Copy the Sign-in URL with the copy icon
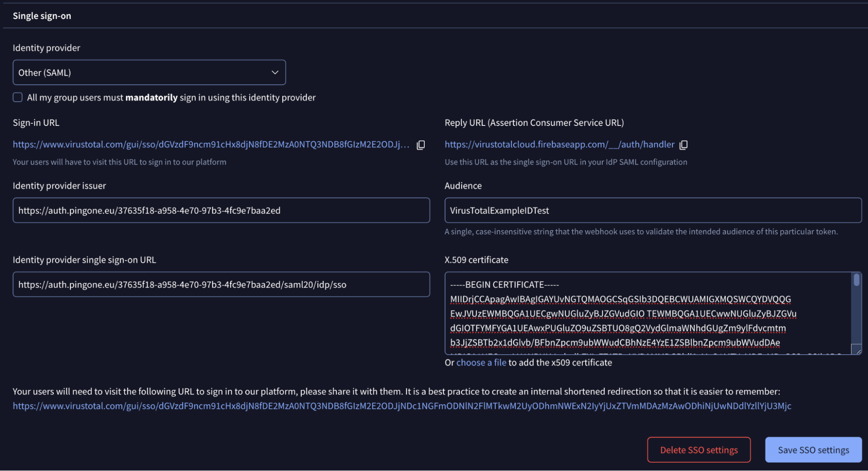 (421, 145)
